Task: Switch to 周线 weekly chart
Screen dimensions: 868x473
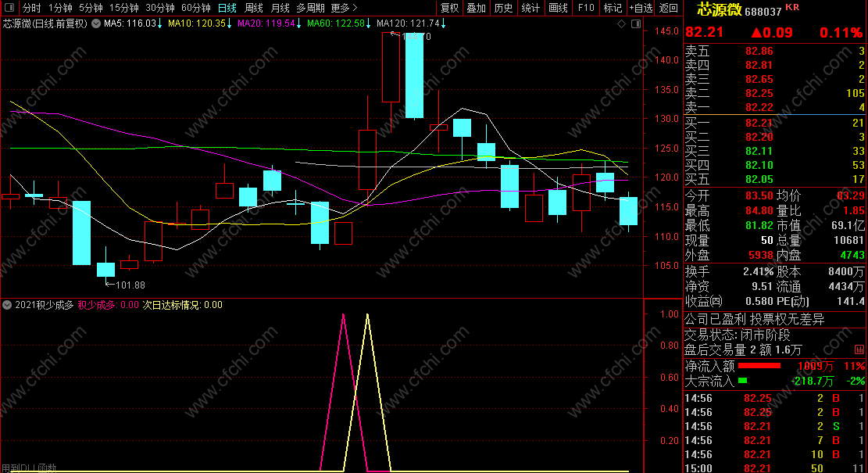Action: coord(254,8)
